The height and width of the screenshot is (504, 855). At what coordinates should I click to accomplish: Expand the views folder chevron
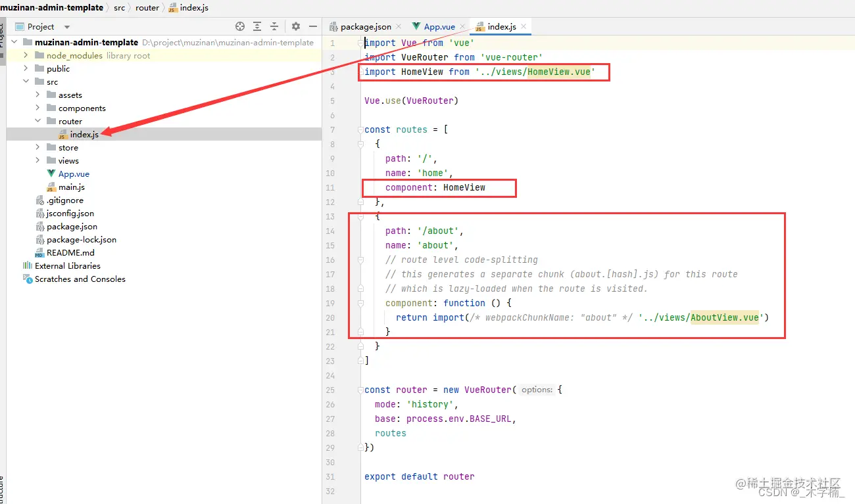(x=37, y=160)
